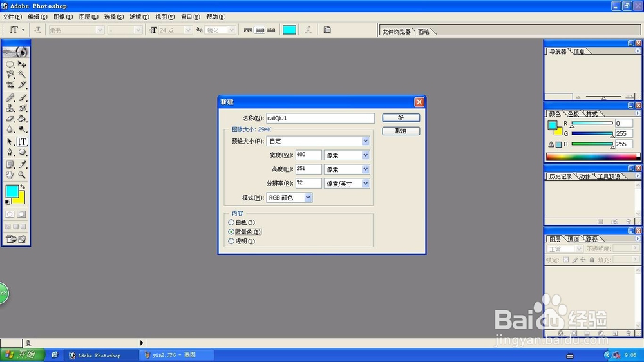Click the Name input field

[320, 118]
